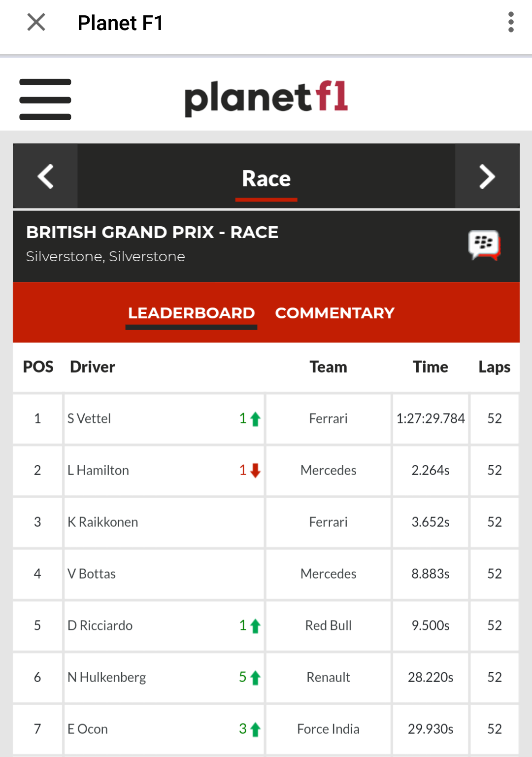Click Vettel's green position-gain arrow

pos(255,419)
